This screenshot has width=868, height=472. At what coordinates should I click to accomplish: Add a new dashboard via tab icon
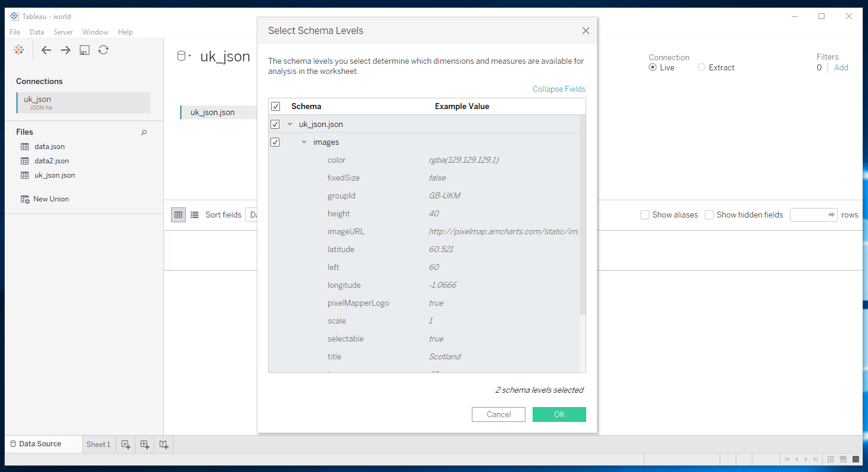(x=145, y=444)
